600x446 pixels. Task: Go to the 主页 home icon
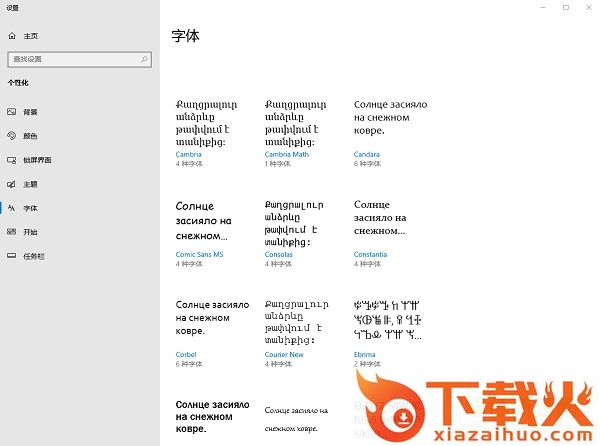pyautogui.click(x=12, y=36)
